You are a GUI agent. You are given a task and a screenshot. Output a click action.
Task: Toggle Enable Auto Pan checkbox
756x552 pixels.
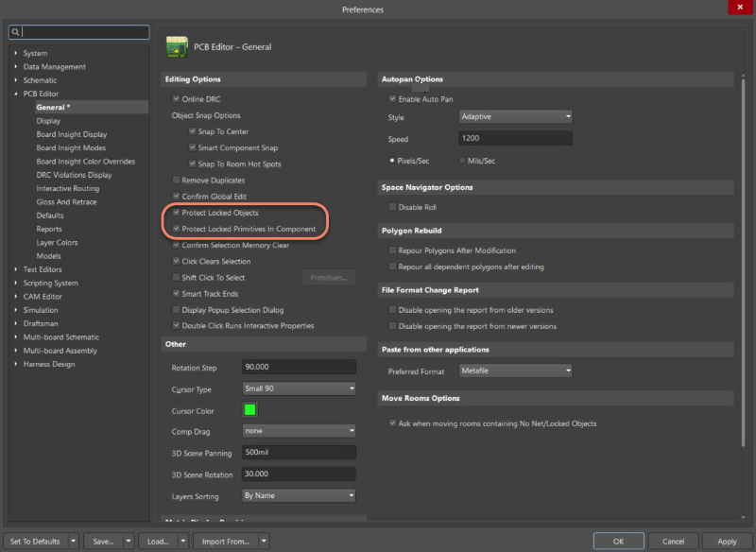pos(392,99)
